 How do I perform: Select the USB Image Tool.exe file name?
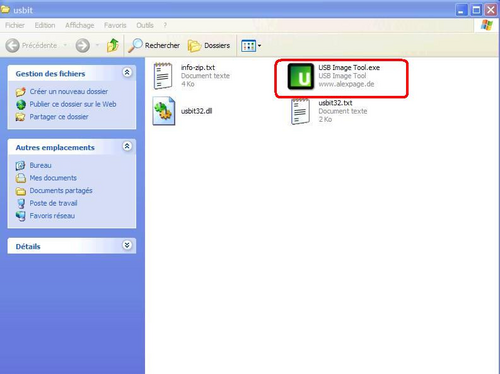[x=349, y=67]
